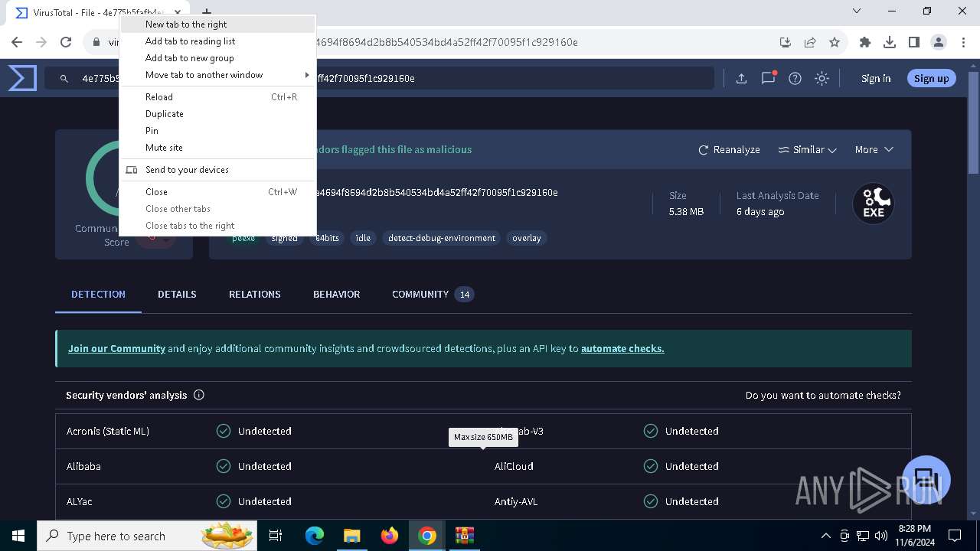Toggle the Chrome side panel icon
This screenshot has height=551, width=980.
point(914,42)
